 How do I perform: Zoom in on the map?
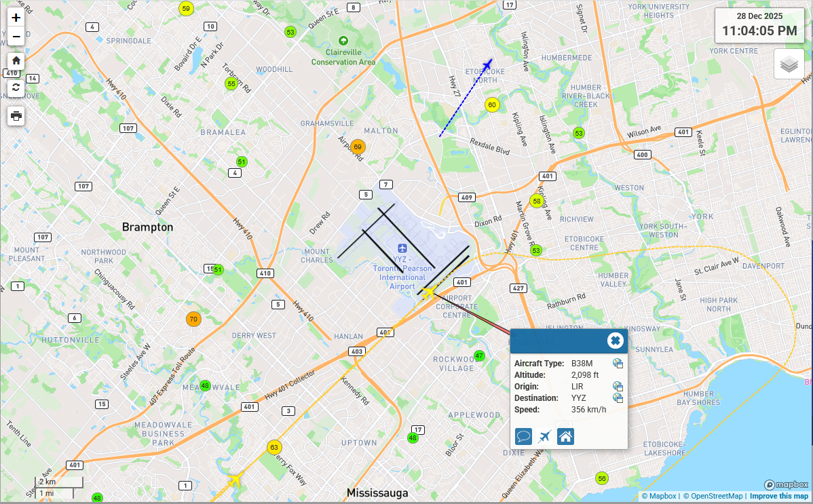pyautogui.click(x=16, y=18)
